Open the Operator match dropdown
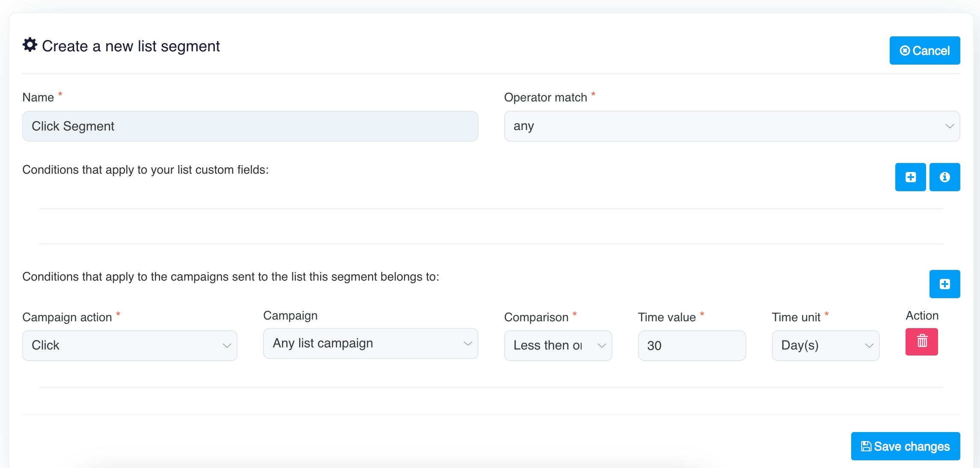The width and height of the screenshot is (980, 468). 731,126
